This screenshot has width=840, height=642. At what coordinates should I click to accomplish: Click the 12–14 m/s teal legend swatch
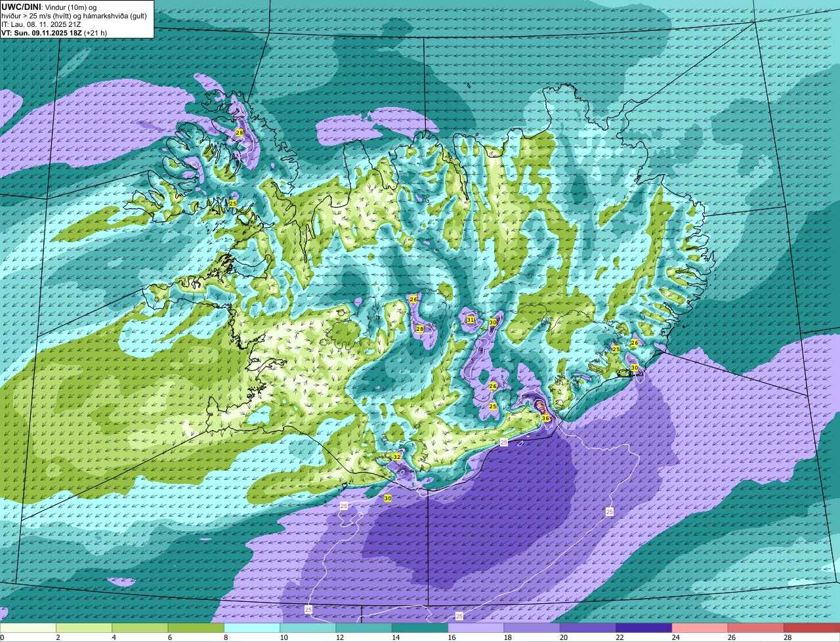pos(364,628)
